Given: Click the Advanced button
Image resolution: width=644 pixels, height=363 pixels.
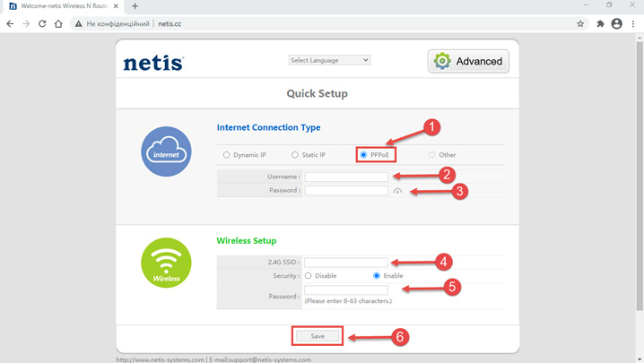Looking at the screenshot, I should click(468, 61).
